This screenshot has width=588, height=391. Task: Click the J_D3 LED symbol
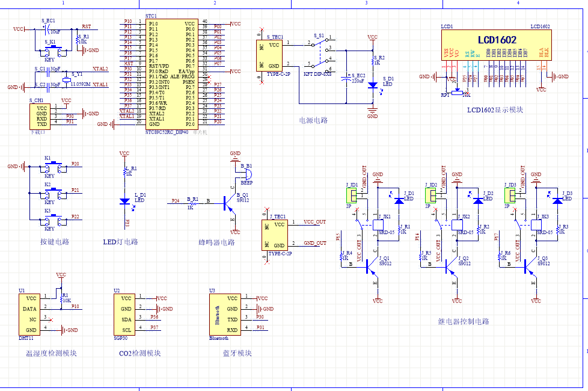pos(557,201)
